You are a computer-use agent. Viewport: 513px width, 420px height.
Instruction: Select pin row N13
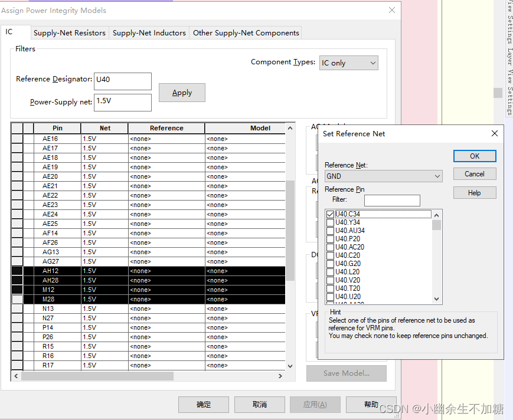pos(148,309)
